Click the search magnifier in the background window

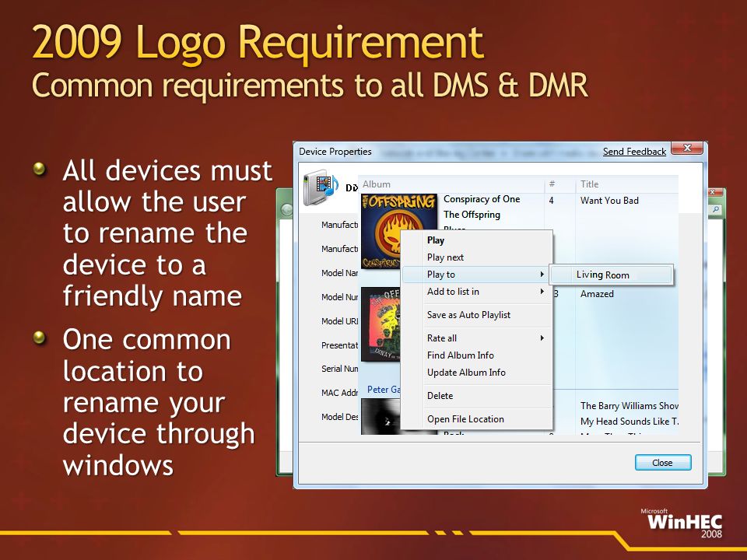[x=716, y=209]
